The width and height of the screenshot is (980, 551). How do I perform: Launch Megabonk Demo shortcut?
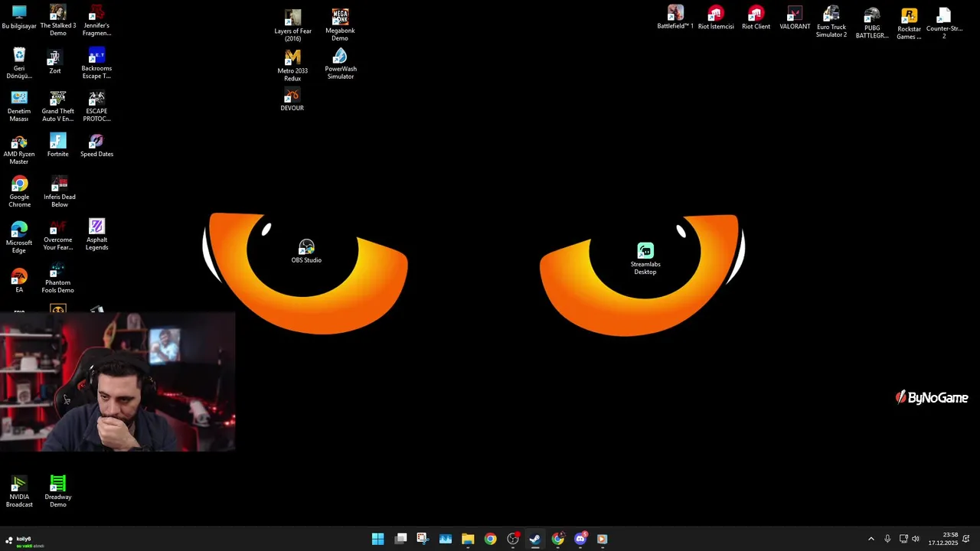point(340,25)
